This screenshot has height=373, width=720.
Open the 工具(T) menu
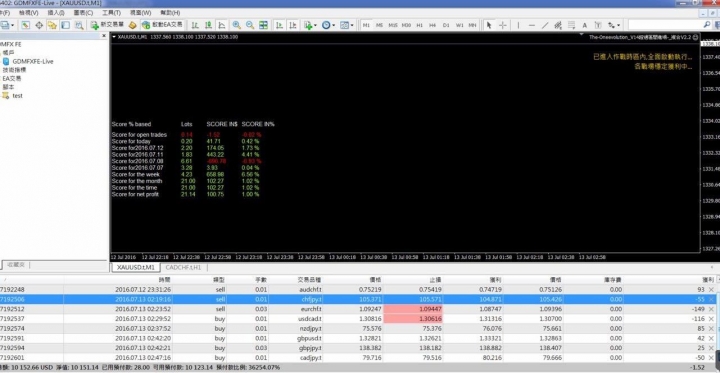pos(112,13)
